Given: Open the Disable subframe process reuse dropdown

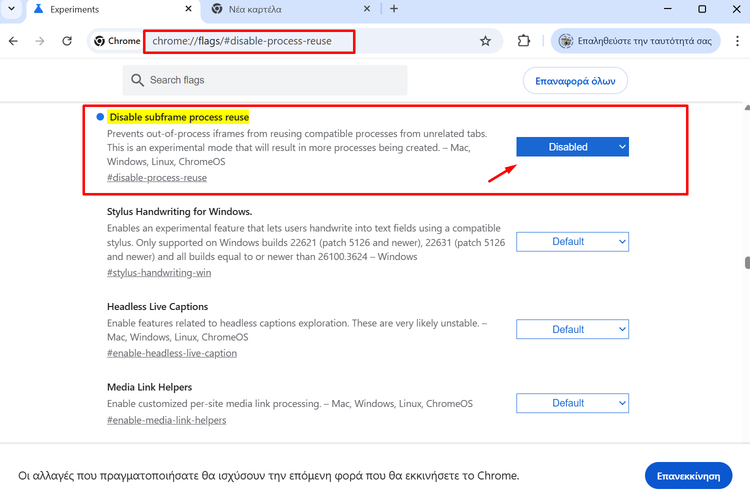Looking at the screenshot, I should 572,147.
